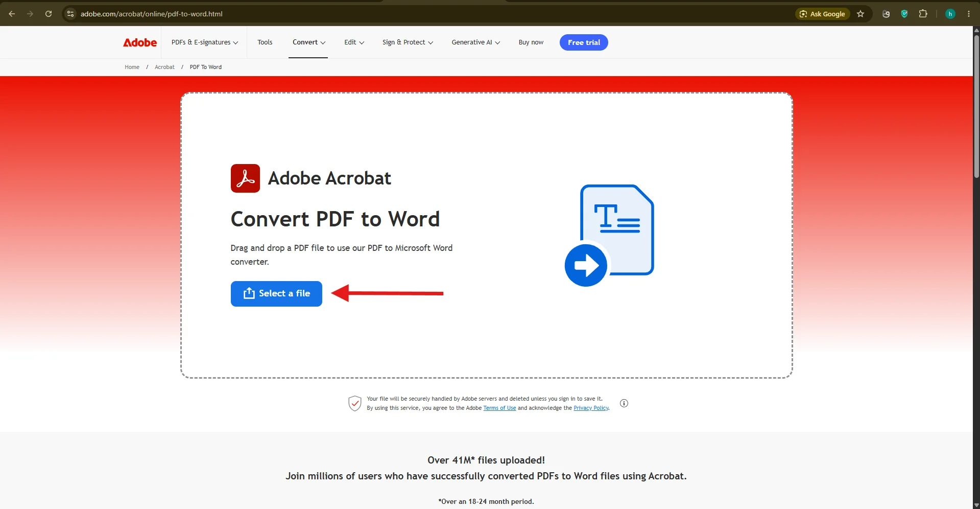Click the scrollbar up arrow

pyautogui.click(x=976, y=30)
